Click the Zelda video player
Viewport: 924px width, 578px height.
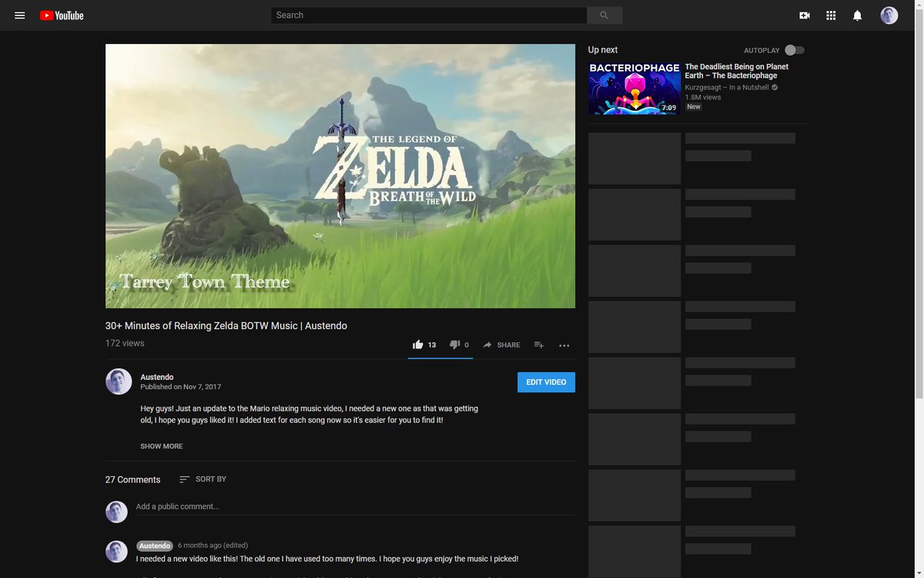[340, 176]
